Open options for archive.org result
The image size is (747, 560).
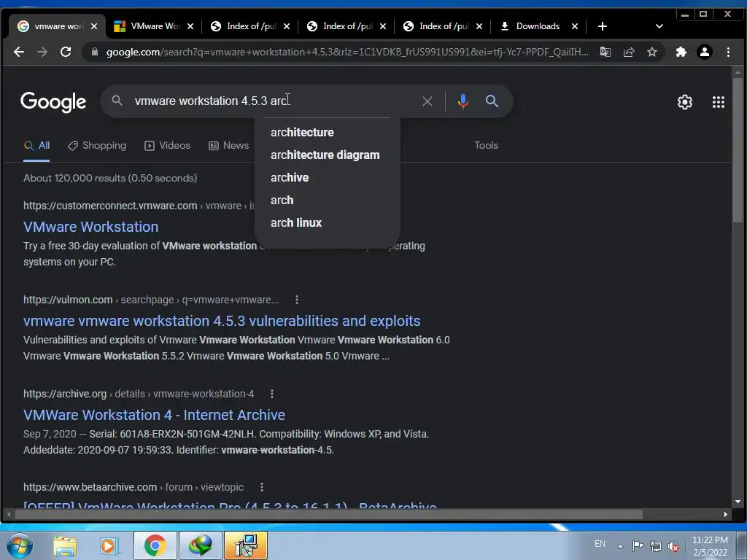(272, 394)
